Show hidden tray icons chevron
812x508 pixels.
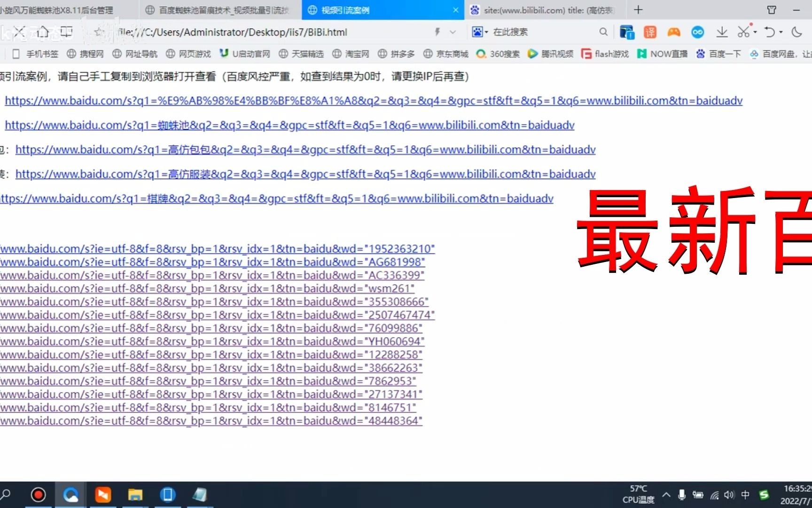pyautogui.click(x=666, y=494)
